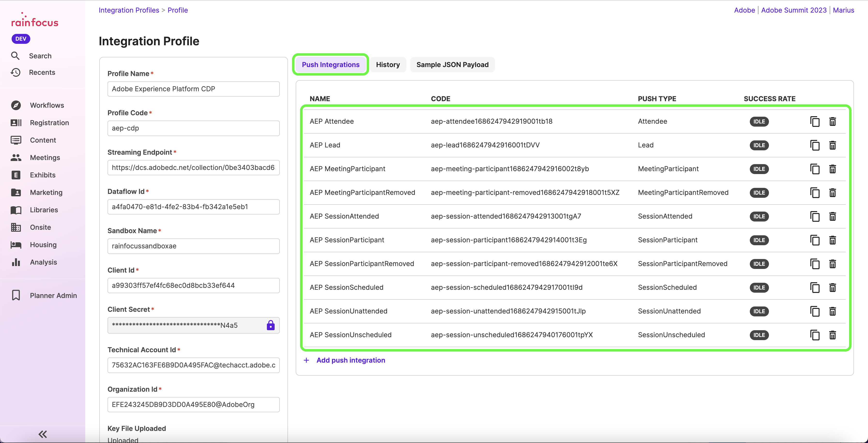The width and height of the screenshot is (868, 443).
Task: Click the DEV environment badge
Action: pos(21,39)
